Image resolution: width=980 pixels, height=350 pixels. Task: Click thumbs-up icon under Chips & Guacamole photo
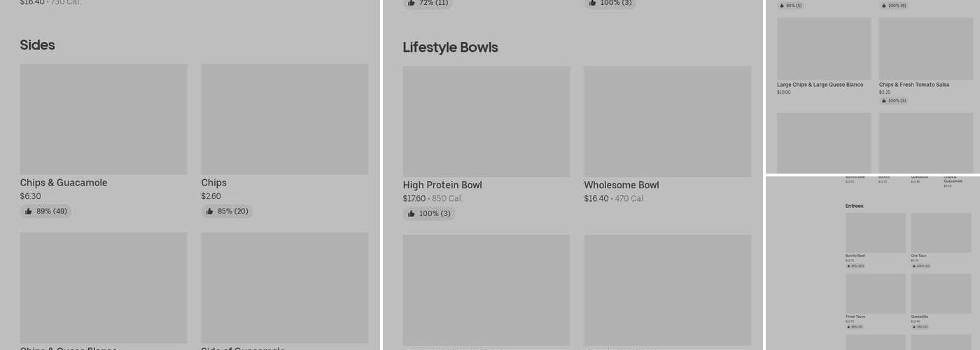tap(29, 211)
